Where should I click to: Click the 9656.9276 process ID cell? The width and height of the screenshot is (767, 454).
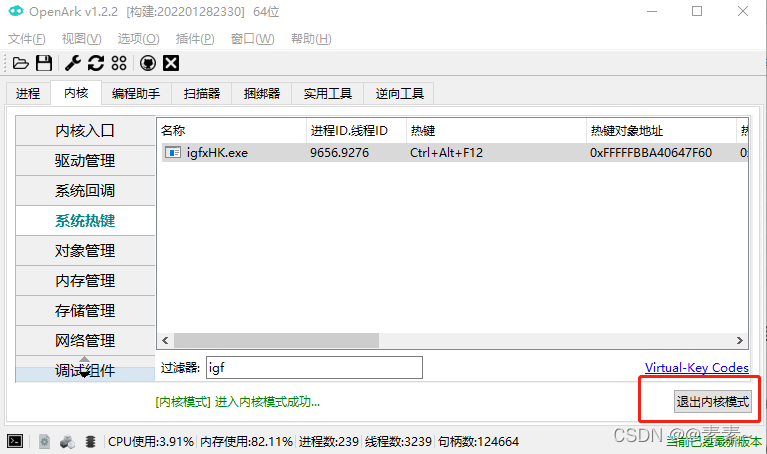[x=339, y=153]
